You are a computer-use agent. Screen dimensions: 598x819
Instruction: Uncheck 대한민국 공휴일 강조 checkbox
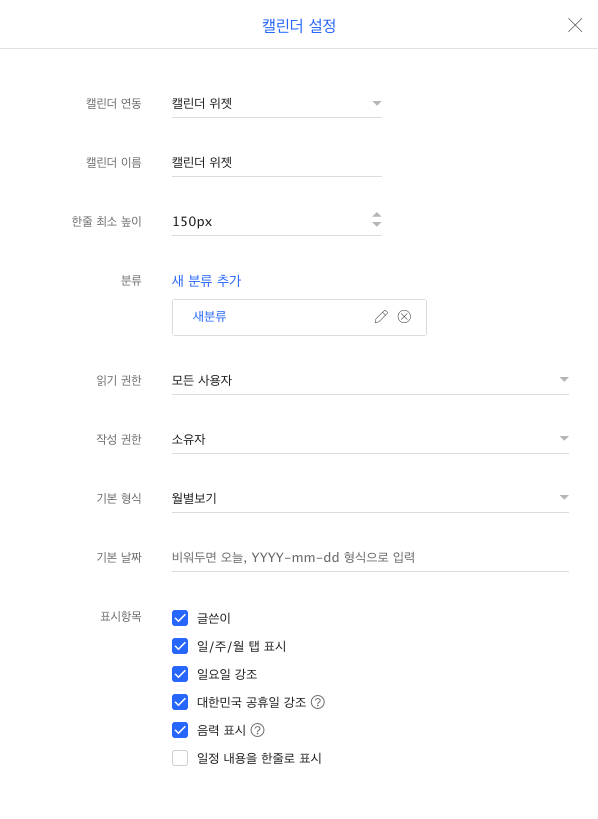click(x=180, y=702)
